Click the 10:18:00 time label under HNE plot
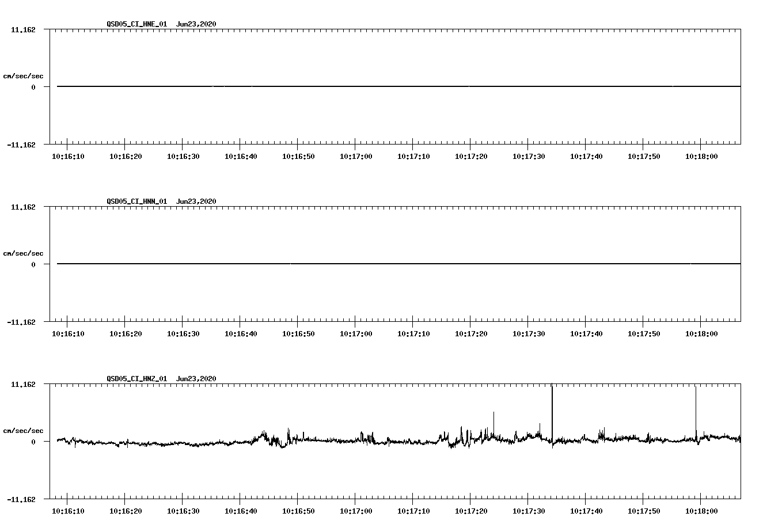Image resolution: width=782 pixels, height=532 pixels. tap(701, 157)
